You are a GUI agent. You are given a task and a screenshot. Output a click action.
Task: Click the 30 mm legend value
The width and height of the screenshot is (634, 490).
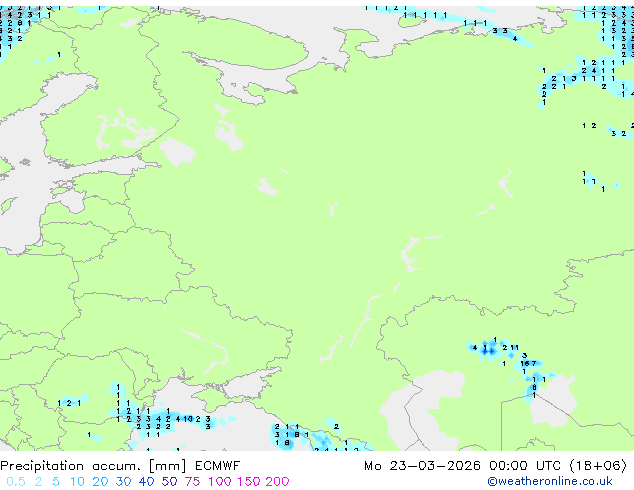(x=123, y=482)
